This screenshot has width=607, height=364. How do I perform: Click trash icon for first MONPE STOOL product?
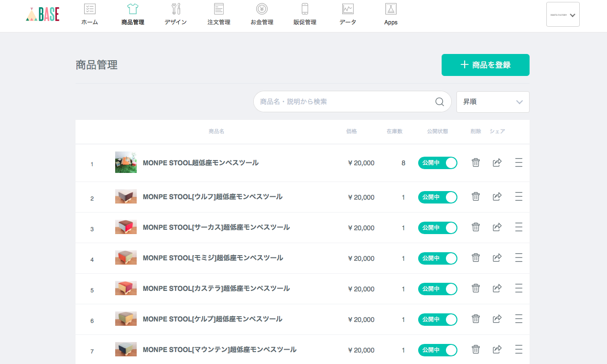click(476, 163)
